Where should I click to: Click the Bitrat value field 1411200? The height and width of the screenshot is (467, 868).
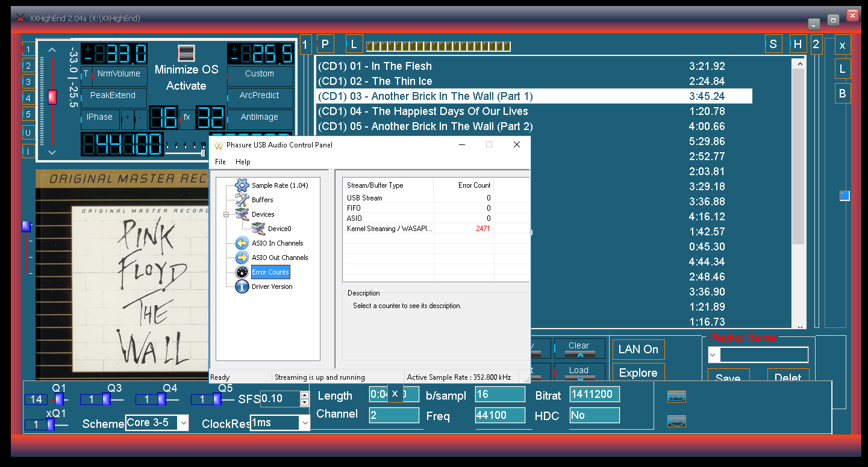(x=595, y=395)
